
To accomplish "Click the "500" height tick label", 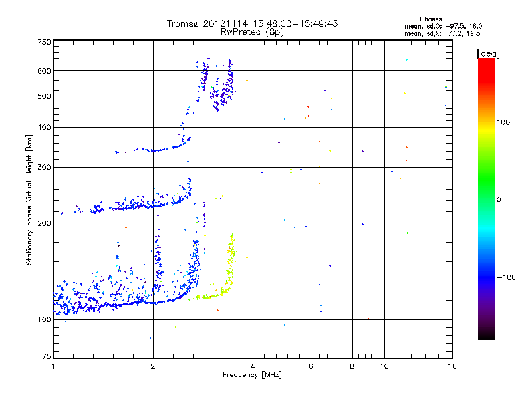I will pyautogui.click(x=44, y=96).
